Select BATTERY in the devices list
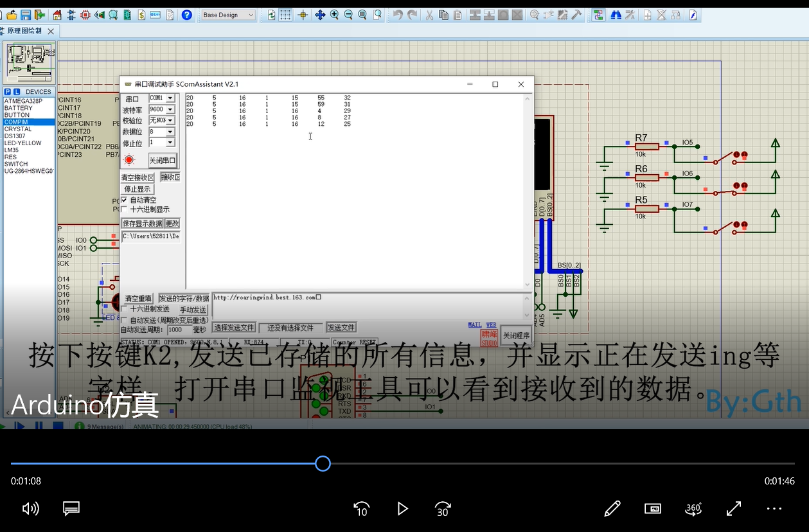The image size is (809, 532). click(x=29, y=108)
